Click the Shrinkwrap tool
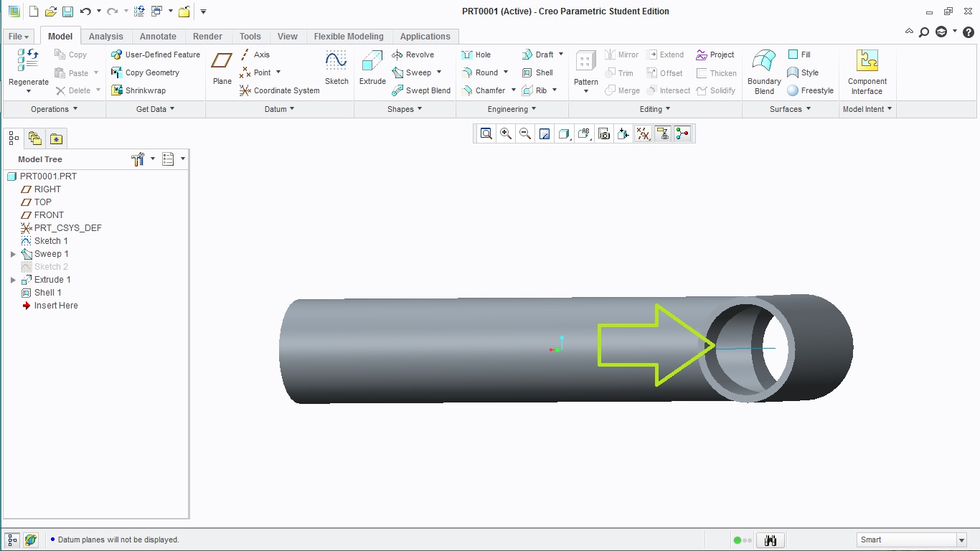This screenshot has width=980, height=551. 138,90
